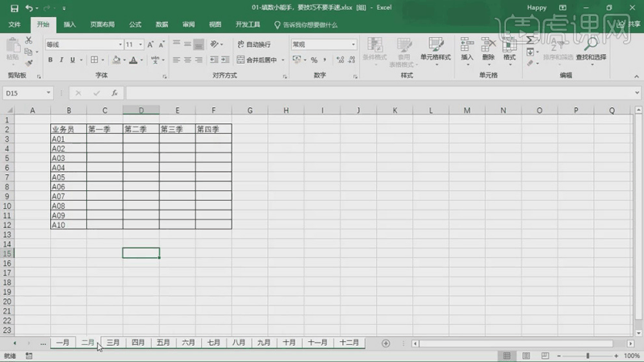Top-align the cell content
This screenshot has width=644, height=362.
click(x=177, y=44)
